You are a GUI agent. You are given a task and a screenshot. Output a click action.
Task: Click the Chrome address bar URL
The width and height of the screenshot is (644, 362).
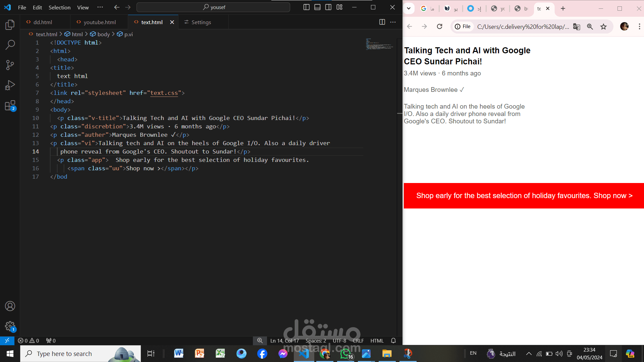[x=523, y=26]
